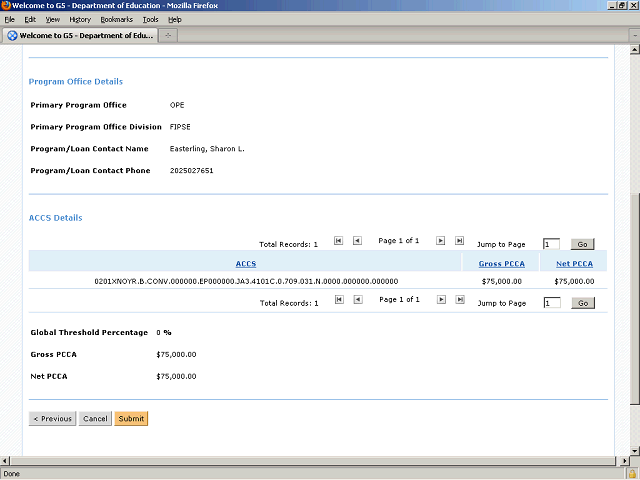
Task: Click the top next-page arrow icon
Action: pos(440,241)
